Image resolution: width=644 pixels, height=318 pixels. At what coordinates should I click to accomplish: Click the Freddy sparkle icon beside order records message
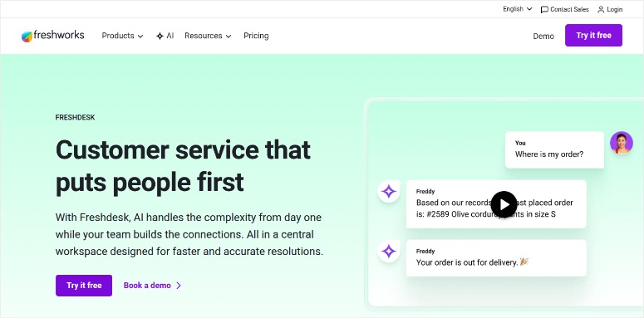point(389,191)
